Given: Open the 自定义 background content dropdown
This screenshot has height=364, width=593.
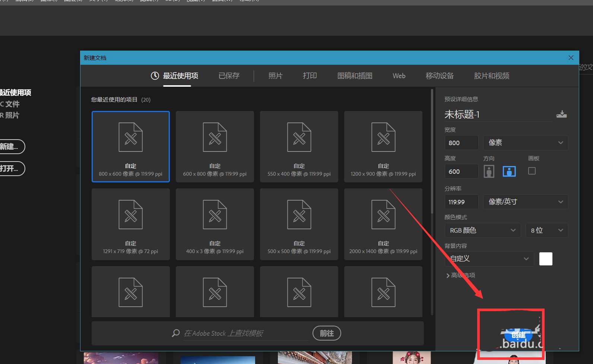Looking at the screenshot, I should coord(489,259).
